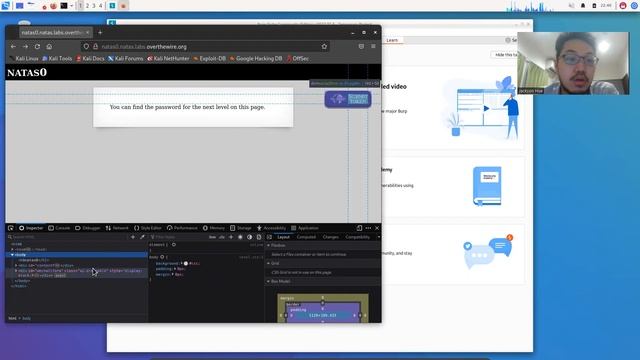
Task: Open the notifications bell in tray
Action: tap(583, 6)
